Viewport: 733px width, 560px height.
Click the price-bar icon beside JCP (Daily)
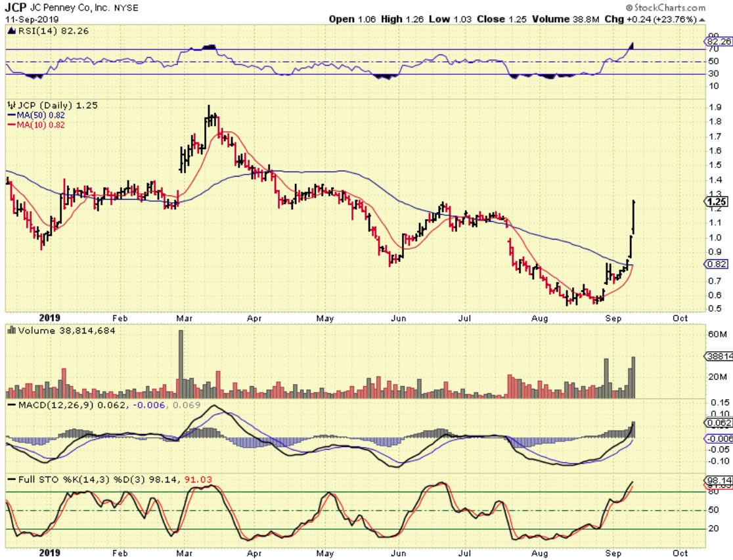click(x=12, y=105)
